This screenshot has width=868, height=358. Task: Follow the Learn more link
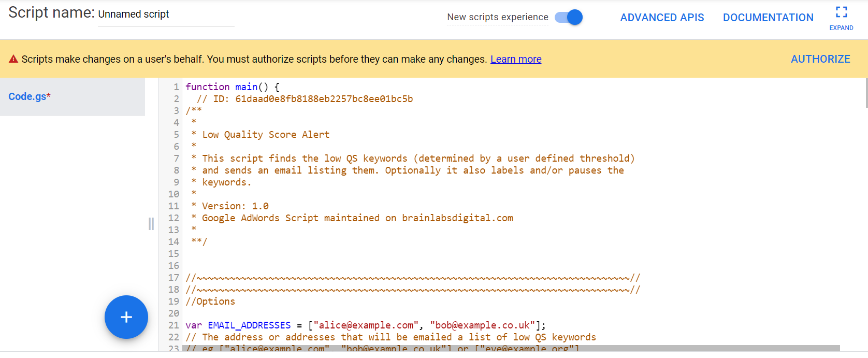tap(516, 59)
